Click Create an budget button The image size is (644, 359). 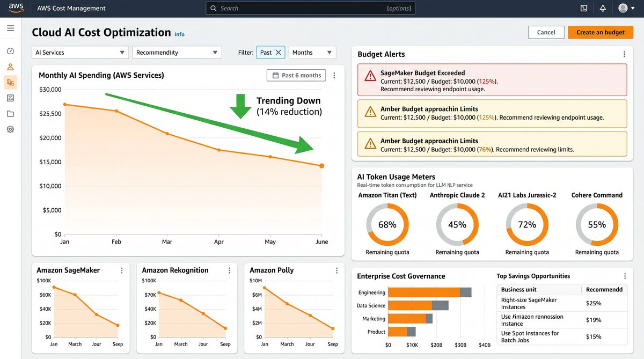pos(601,32)
